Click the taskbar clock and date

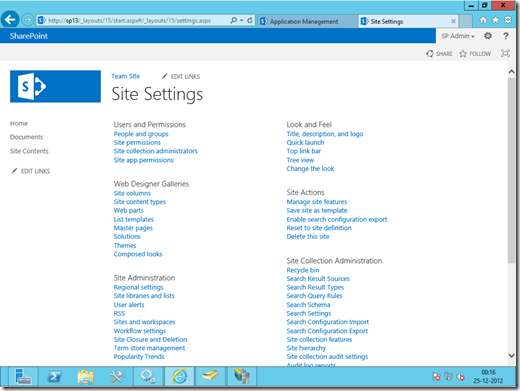click(x=488, y=377)
